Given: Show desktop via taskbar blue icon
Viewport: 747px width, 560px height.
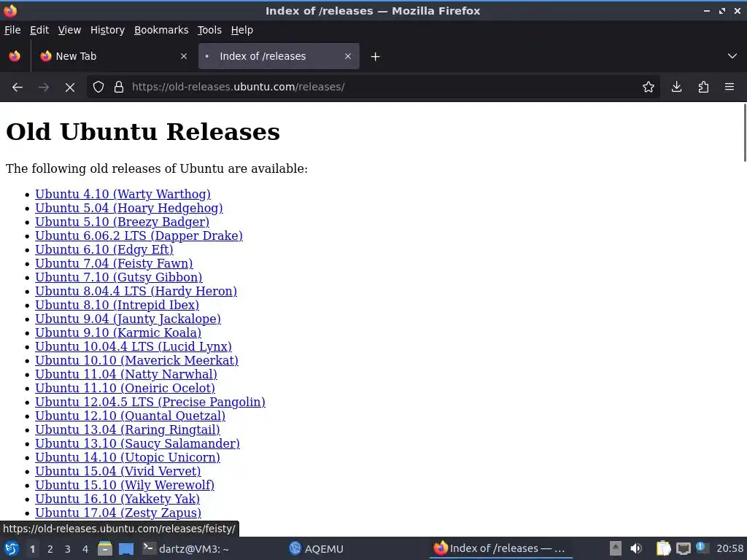Looking at the screenshot, I should point(126,548).
